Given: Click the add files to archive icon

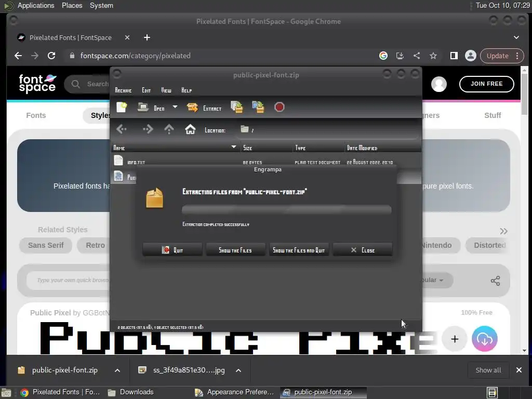Looking at the screenshot, I should [x=237, y=107].
